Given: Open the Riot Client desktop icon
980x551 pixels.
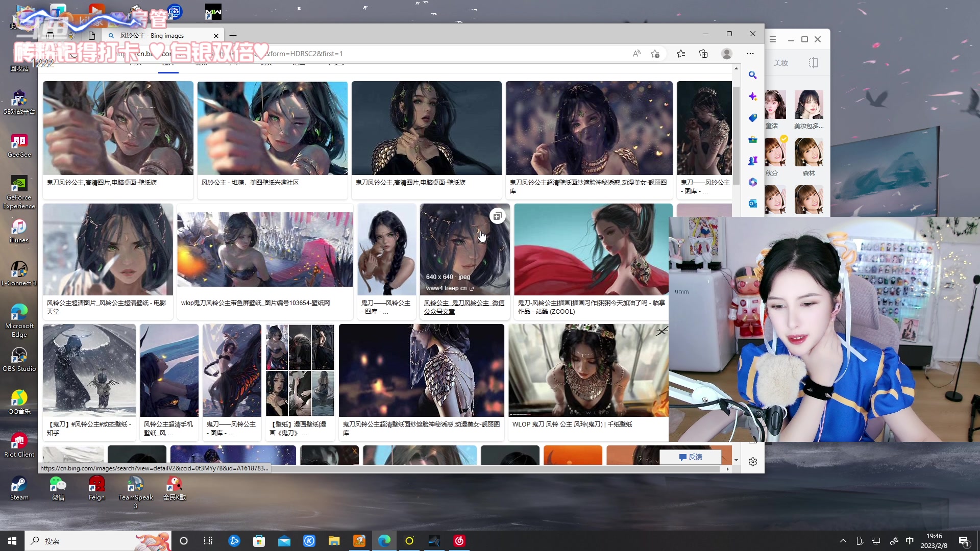Looking at the screenshot, I should point(19,445).
